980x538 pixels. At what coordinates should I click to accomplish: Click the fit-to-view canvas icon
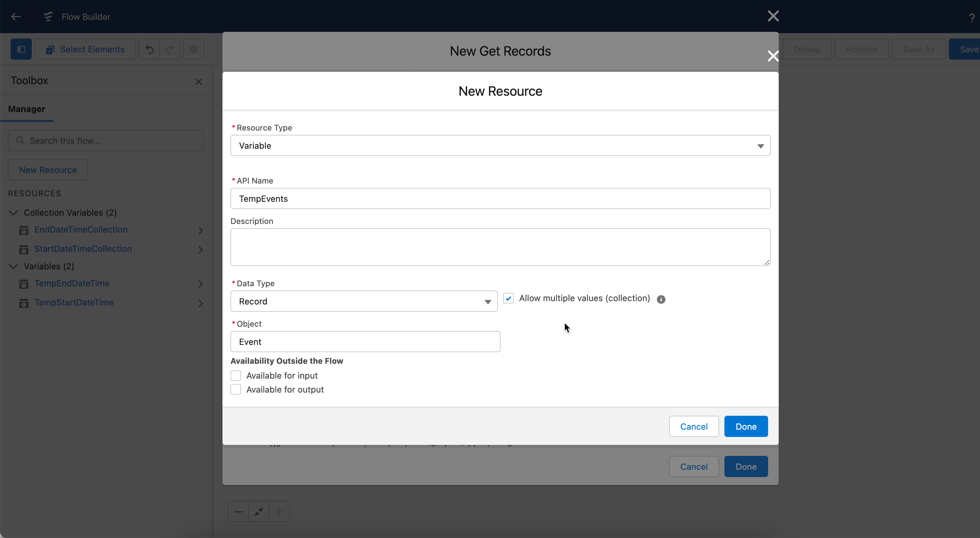pyautogui.click(x=259, y=511)
